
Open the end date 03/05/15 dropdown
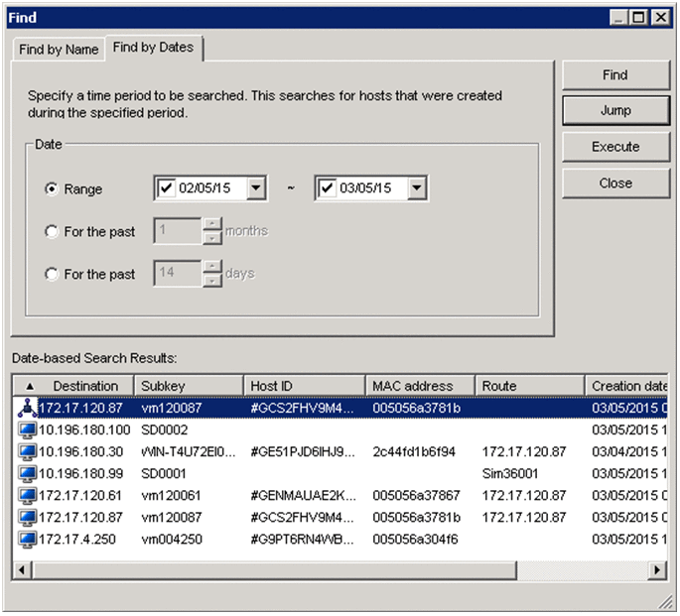[x=417, y=188]
